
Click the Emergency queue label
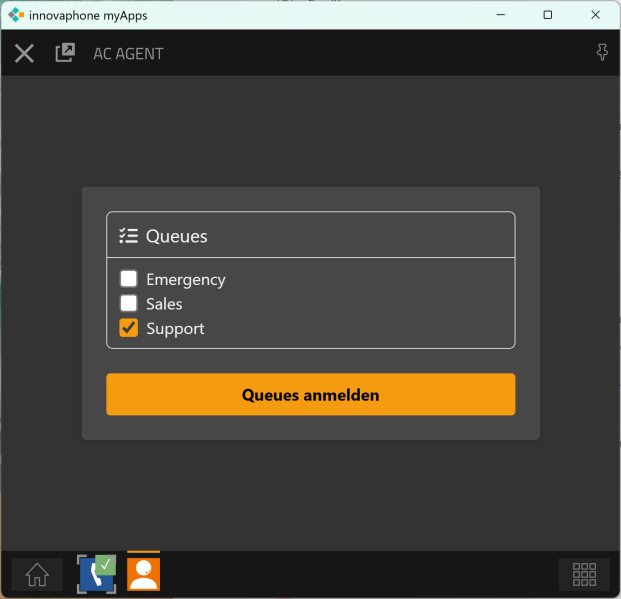(x=186, y=279)
